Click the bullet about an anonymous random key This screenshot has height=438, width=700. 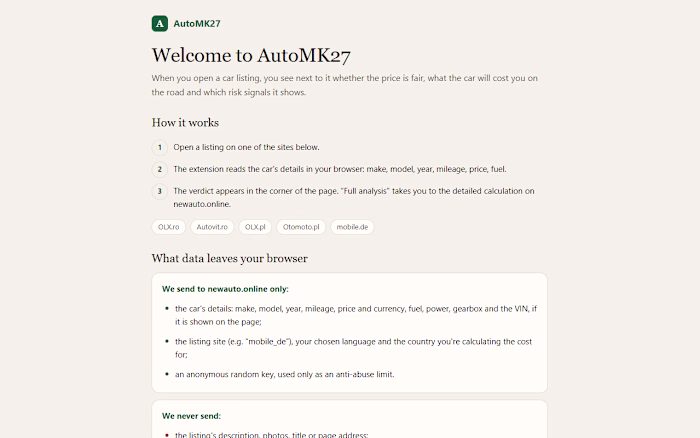(284, 374)
